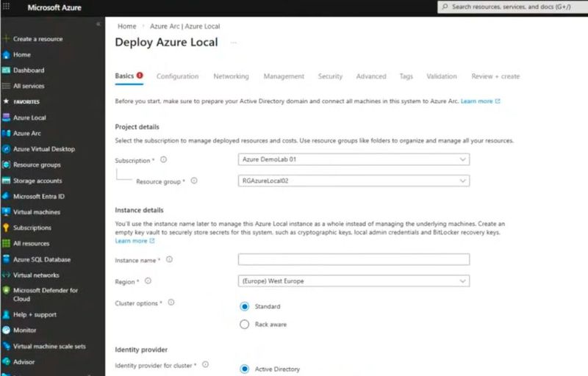Go to Home breadcrumb link
The width and height of the screenshot is (588, 376).
point(126,26)
